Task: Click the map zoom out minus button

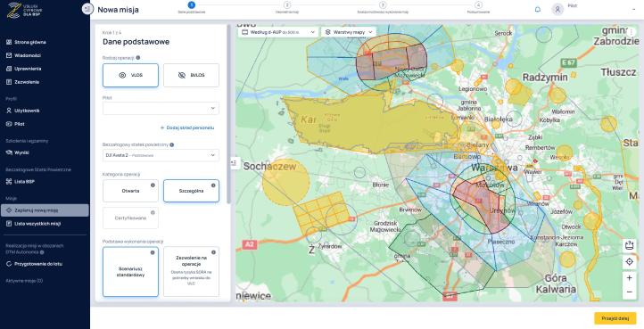Action: [x=629, y=292]
